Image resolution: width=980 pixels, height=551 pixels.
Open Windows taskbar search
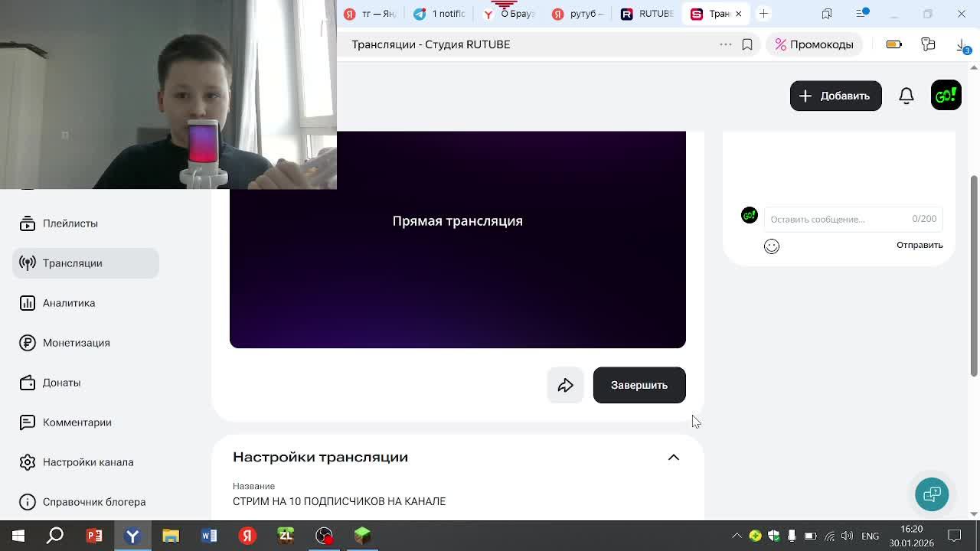[x=55, y=536]
